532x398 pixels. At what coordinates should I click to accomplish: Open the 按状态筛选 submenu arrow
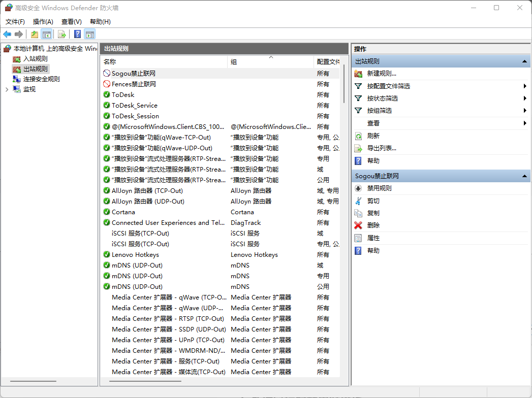[x=525, y=98]
